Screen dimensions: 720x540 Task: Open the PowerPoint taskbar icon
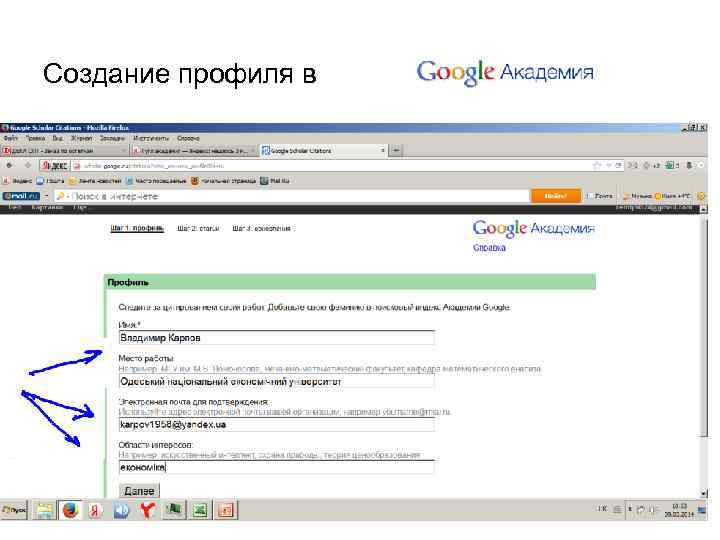(x=226, y=510)
